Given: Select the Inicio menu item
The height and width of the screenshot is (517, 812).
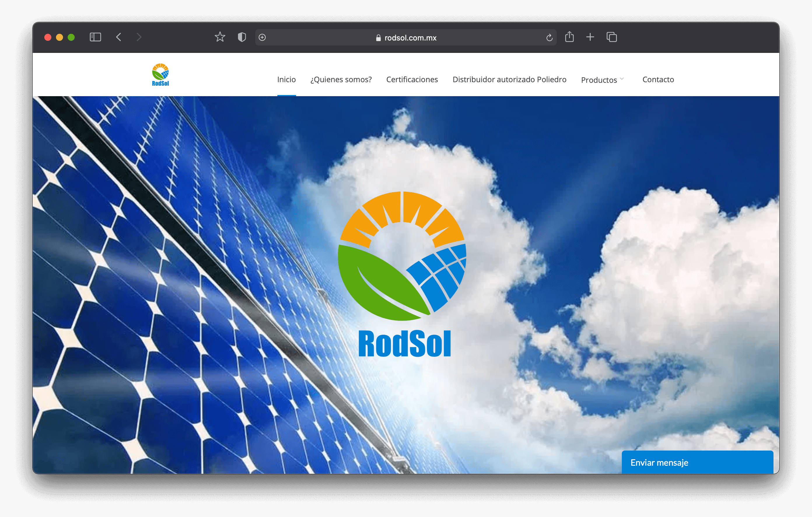Looking at the screenshot, I should pos(287,80).
